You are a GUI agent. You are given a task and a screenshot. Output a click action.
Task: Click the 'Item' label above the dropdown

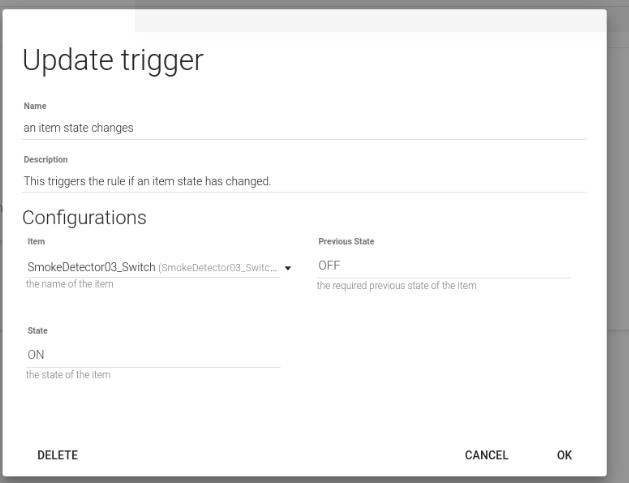(x=36, y=242)
